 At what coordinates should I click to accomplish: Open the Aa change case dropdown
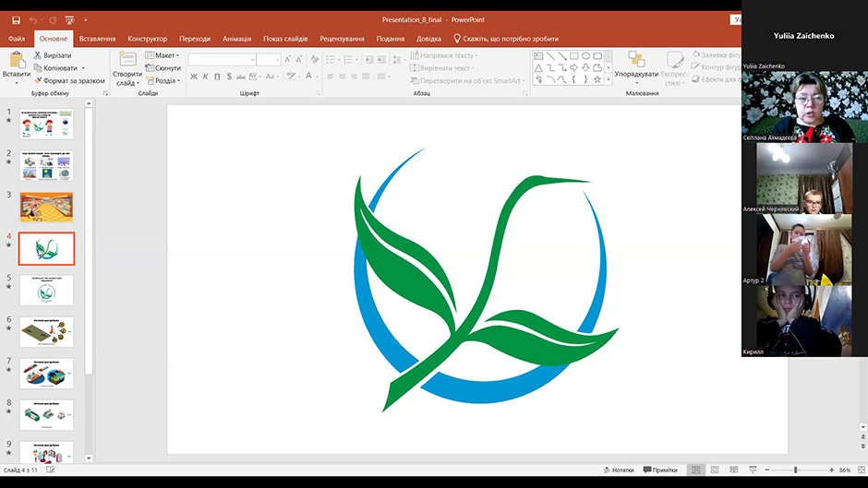click(x=271, y=77)
